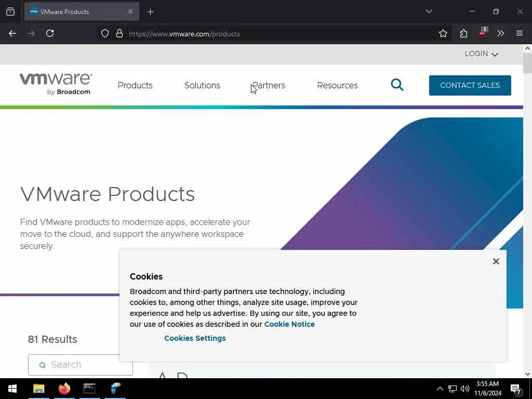Open File Explorer from the taskbar
This screenshot has width=532, height=399.
click(38, 389)
